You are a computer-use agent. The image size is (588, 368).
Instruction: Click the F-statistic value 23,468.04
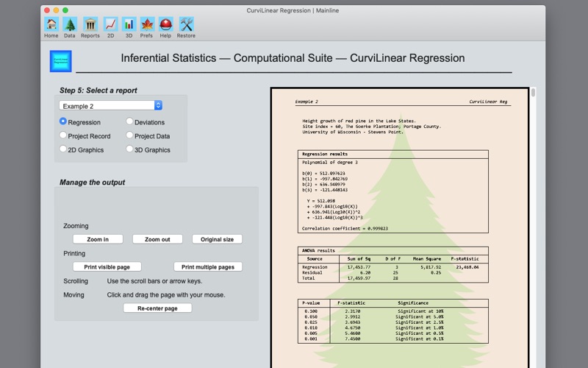467,267
